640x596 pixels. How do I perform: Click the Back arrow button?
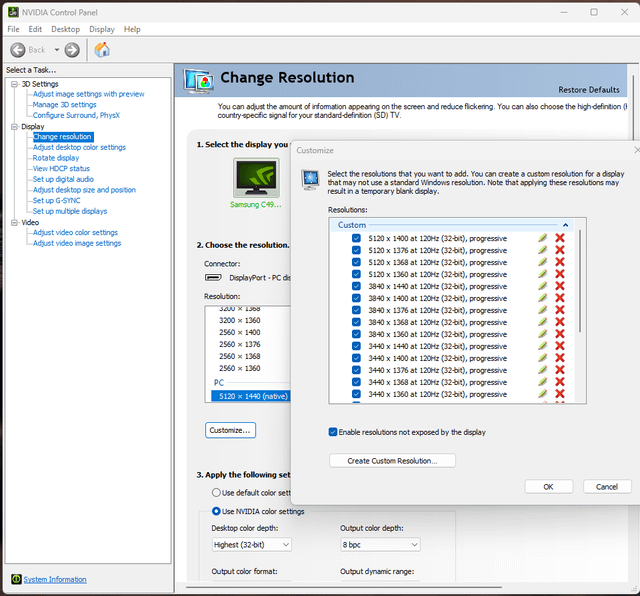pos(30,50)
